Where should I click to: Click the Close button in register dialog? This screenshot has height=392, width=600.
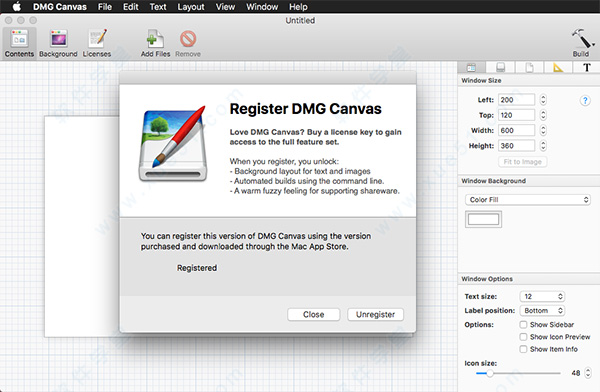313,314
